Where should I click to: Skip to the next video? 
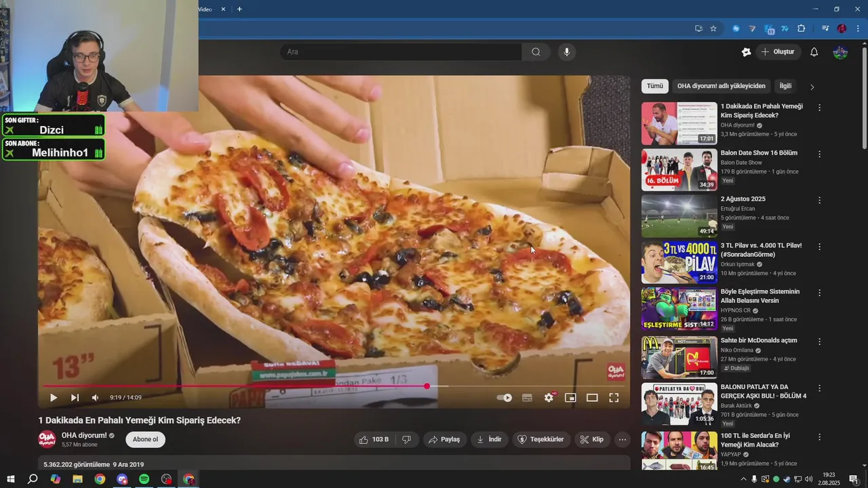point(75,398)
